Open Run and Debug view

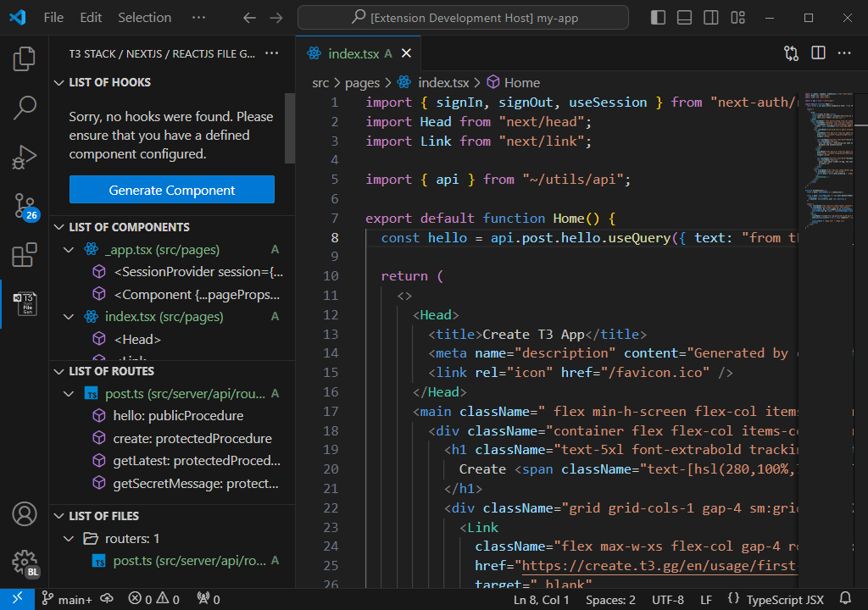pos(25,157)
